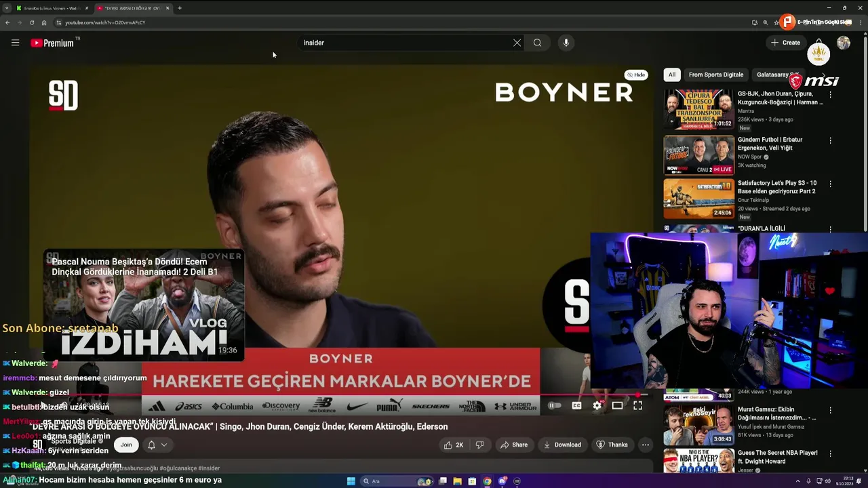Like the video with thumbs up

tap(453, 445)
